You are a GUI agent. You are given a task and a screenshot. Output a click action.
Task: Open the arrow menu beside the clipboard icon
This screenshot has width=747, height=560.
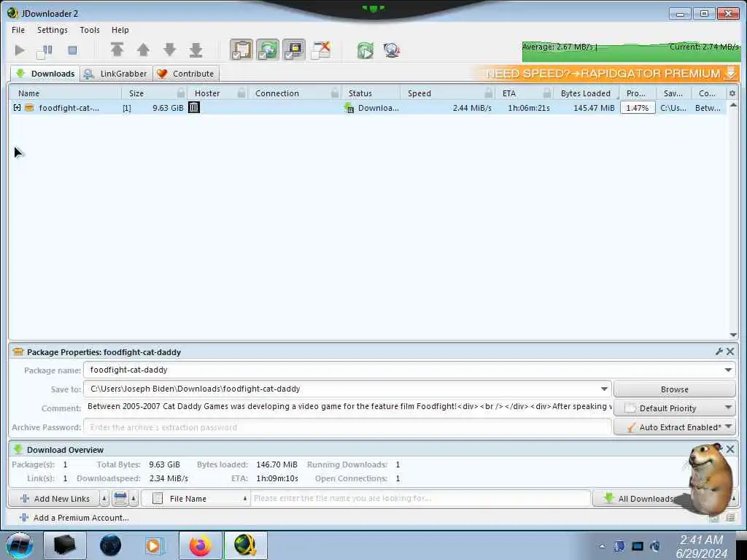tap(133, 499)
